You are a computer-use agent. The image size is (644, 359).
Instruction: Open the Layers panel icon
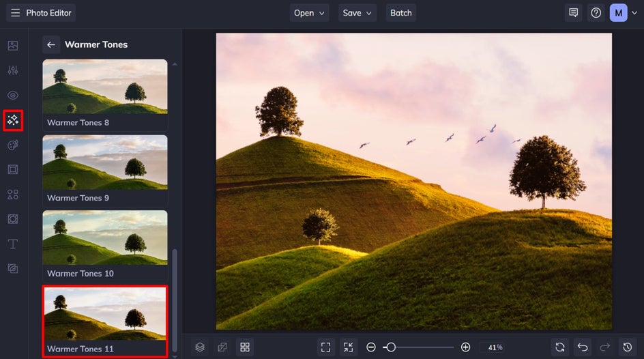click(x=199, y=347)
